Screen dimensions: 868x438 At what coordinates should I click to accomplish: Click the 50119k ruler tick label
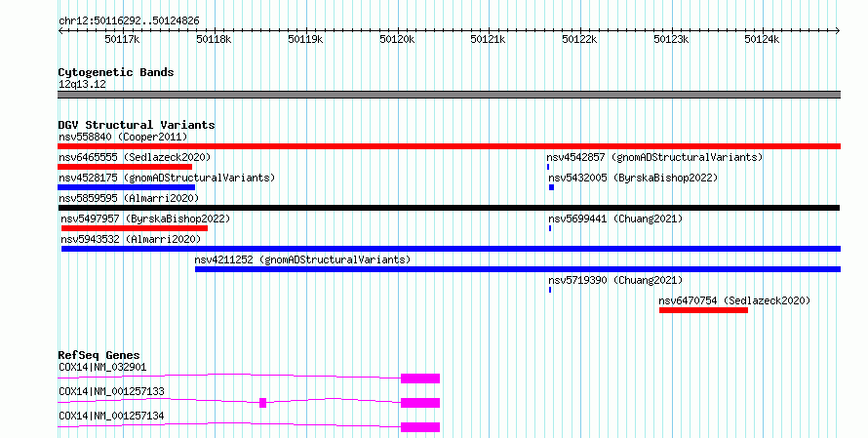click(305, 39)
